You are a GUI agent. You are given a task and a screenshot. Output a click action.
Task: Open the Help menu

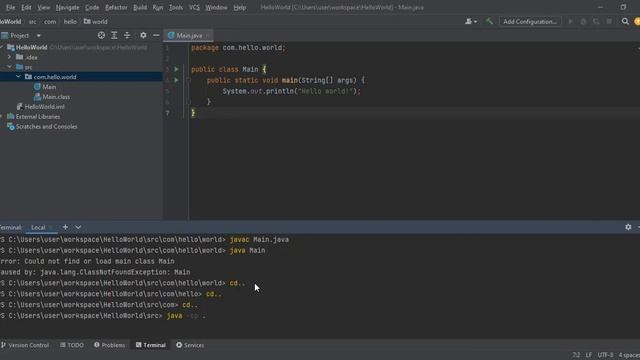tap(240, 7)
